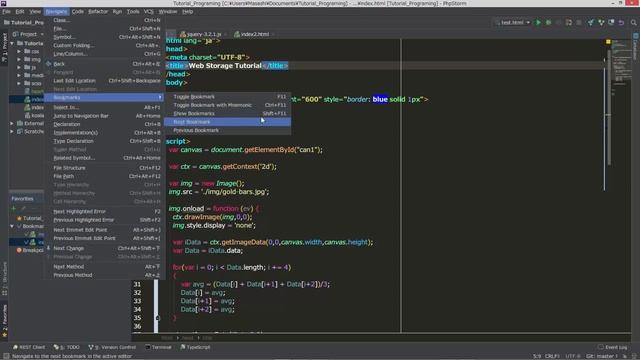Click the VCS update project icon
This screenshot has width=640, height=360.
pos(591,22)
